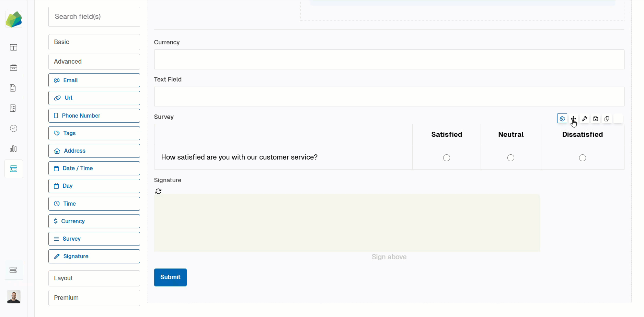The height and width of the screenshot is (317, 644).
Task: Select the Dissatisfied radio option
Action: pos(583,158)
